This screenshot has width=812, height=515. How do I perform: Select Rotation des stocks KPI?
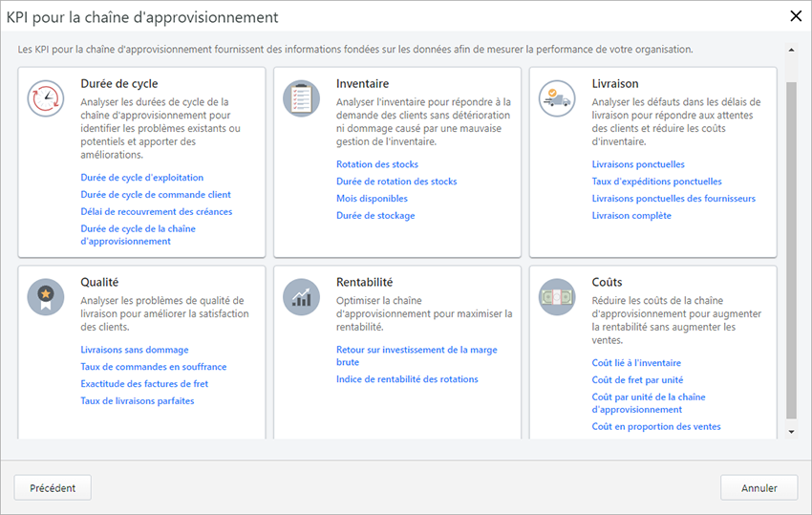pyautogui.click(x=376, y=164)
